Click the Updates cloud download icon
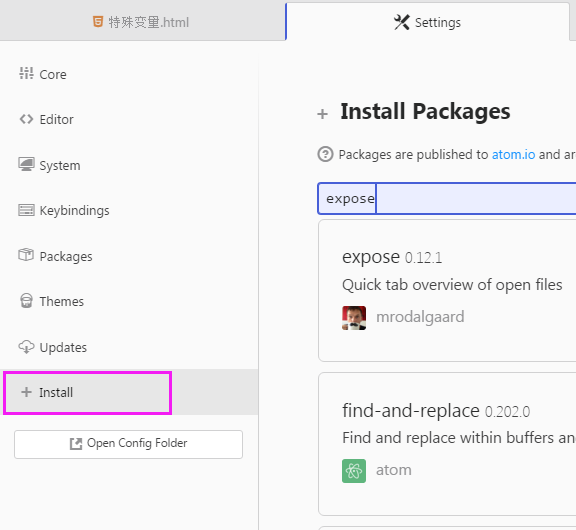 26,347
